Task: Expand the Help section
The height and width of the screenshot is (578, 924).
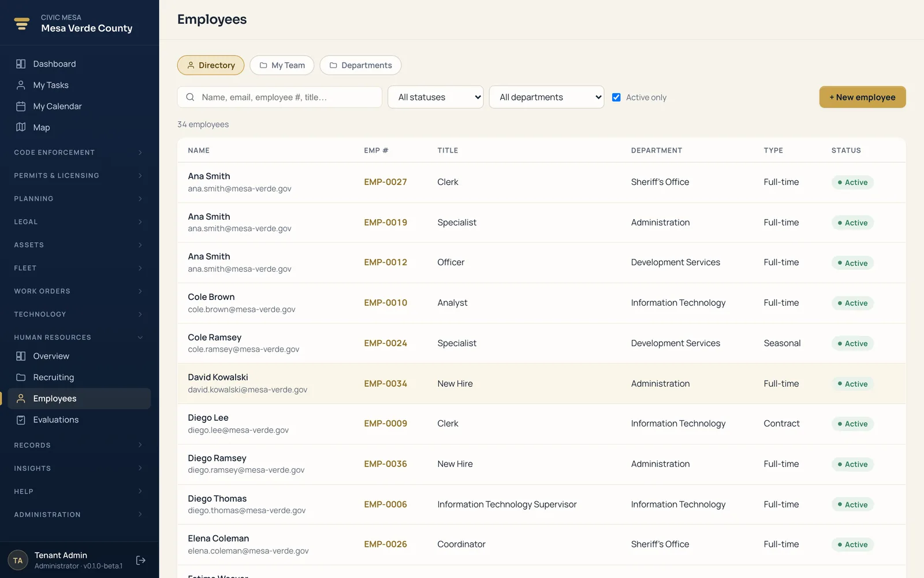Action: click(x=79, y=491)
